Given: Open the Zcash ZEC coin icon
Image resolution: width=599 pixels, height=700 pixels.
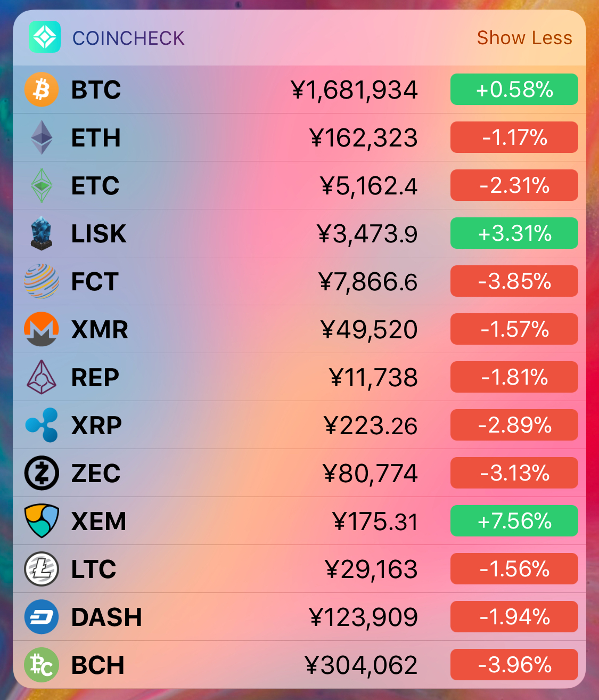Looking at the screenshot, I should (x=42, y=473).
